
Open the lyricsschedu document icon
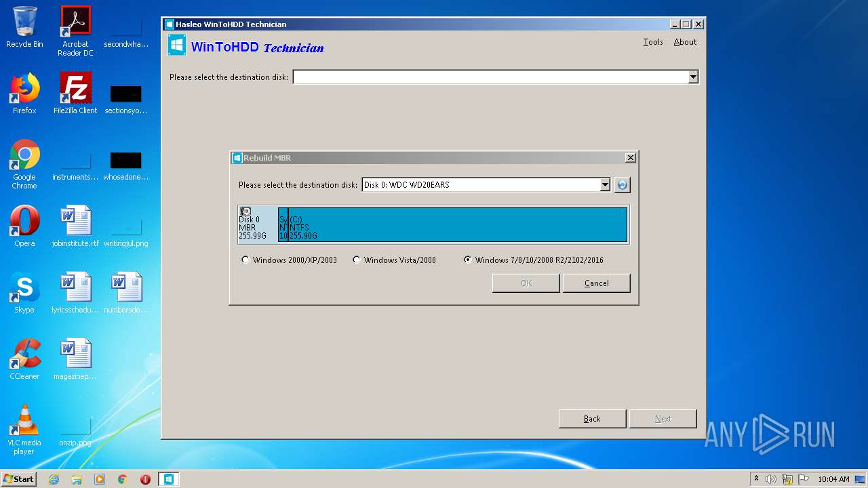(x=75, y=293)
